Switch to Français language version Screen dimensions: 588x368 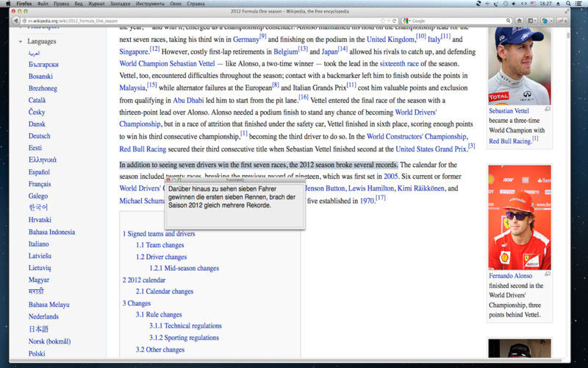40,184
